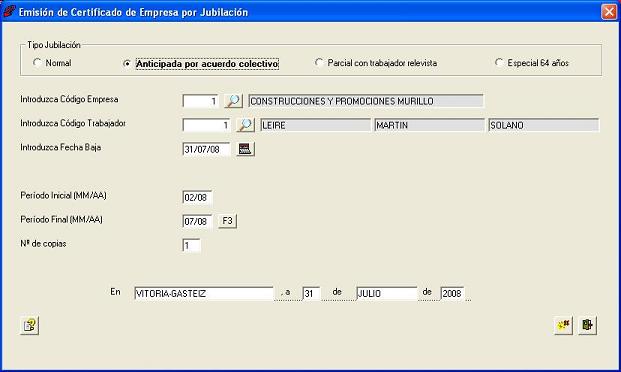
Task: Click the Período Inicial field showing 02/08
Action: tap(197, 197)
